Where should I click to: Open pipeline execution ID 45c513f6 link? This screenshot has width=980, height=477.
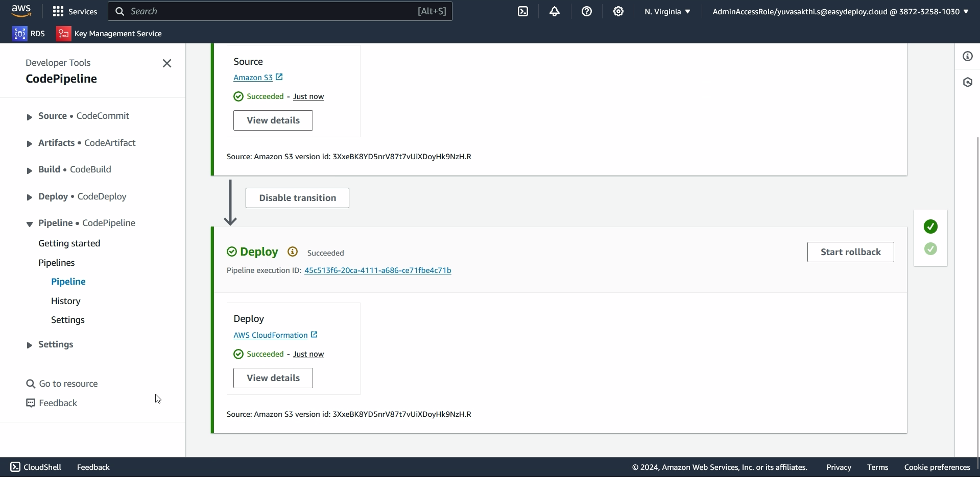point(377,270)
